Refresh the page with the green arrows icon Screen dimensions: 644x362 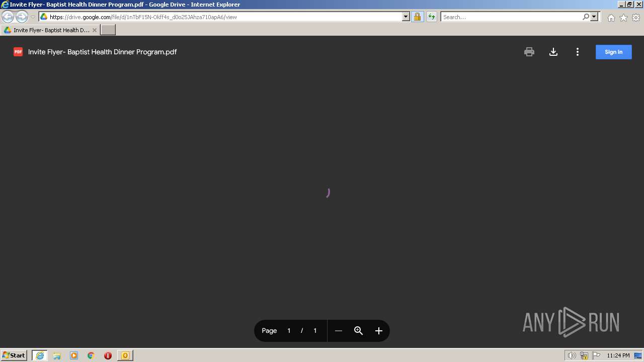pos(432,17)
